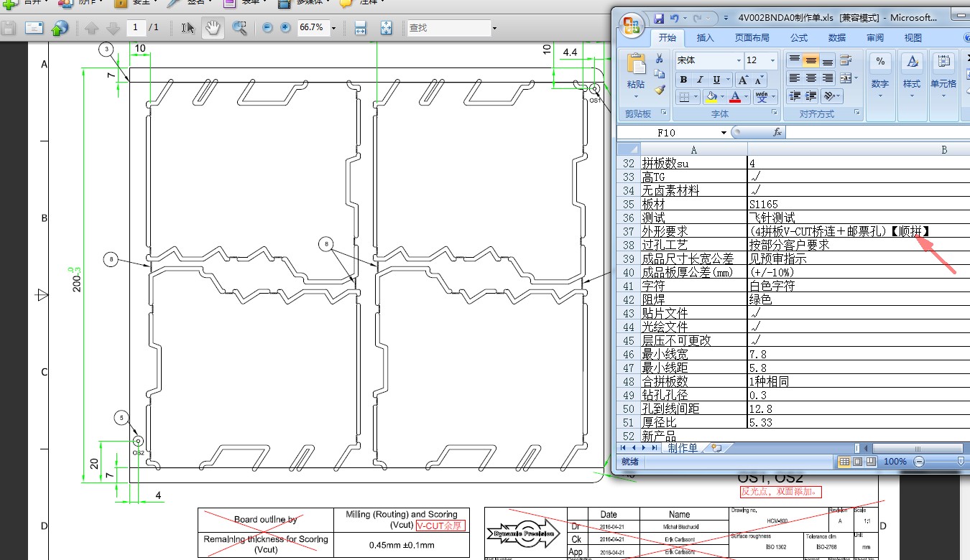Viewport: 970px width, 560px height.
Task: Open 字体 font dialog launcher
Action: [x=774, y=113]
